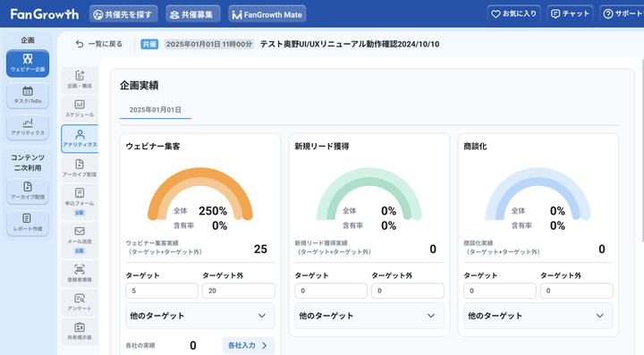Open the アーカイブ配信 secondary menu item
Screen dimensions: 644x355
tap(80, 168)
